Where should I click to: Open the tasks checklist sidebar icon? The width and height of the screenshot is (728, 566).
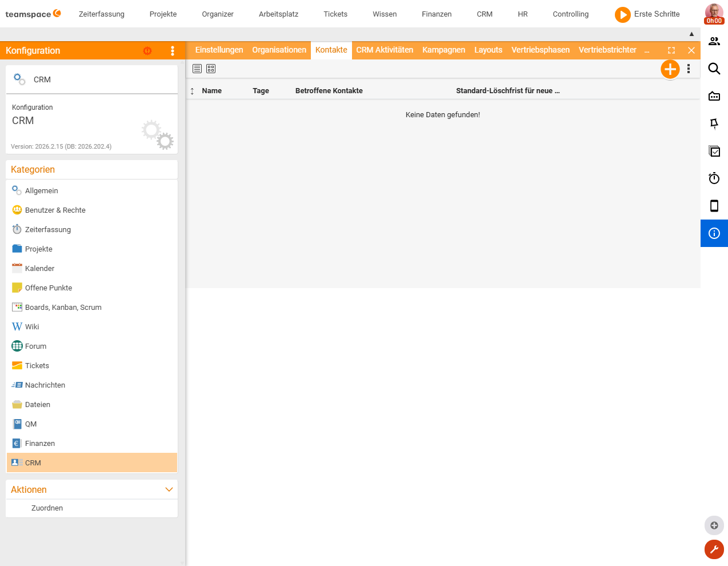714,151
